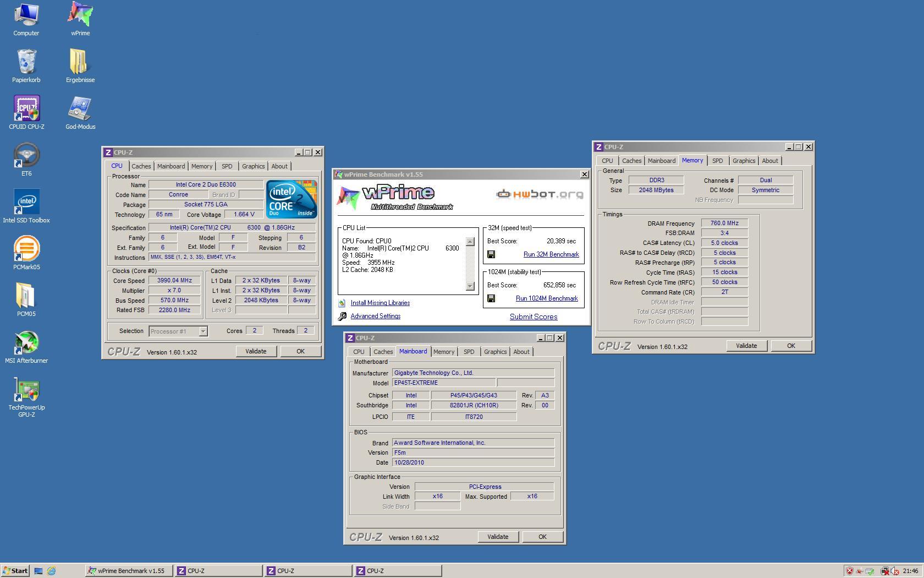
Task: Open SPD tab in Intel Core 2 Duo CPU-Z window
Action: (227, 166)
